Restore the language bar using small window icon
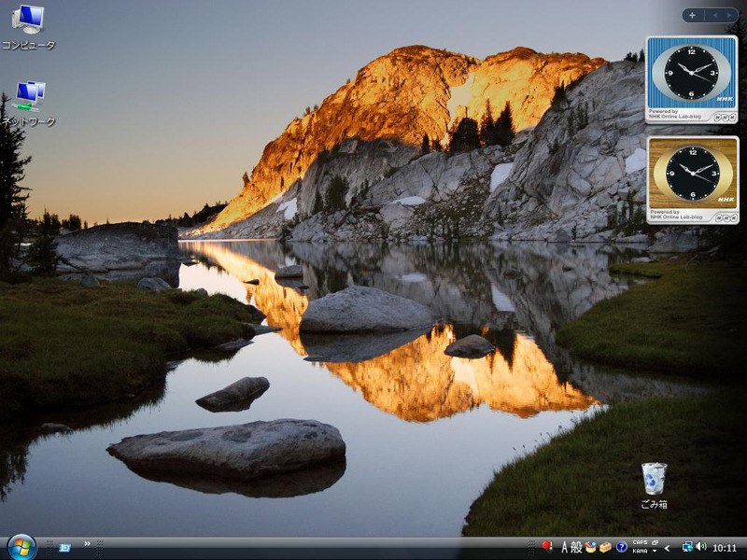Image resolution: width=747 pixels, height=560 pixels. (655, 542)
